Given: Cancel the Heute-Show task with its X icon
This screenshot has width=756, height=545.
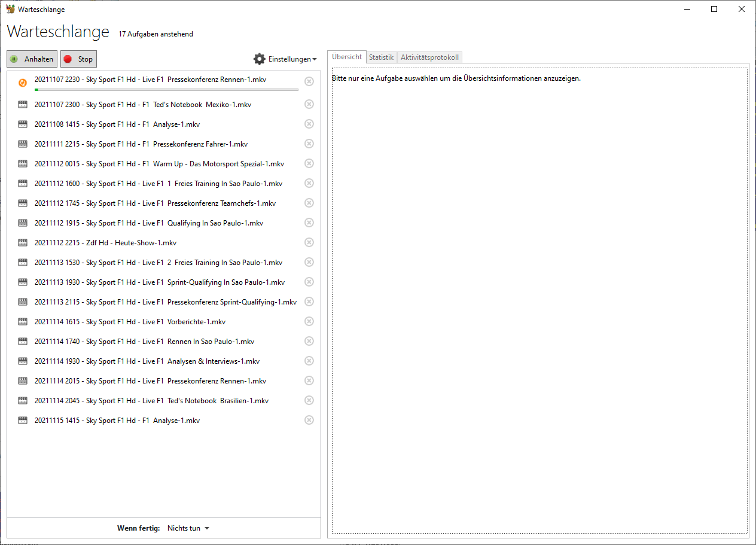Looking at the screenshot, I should point(309,242).
